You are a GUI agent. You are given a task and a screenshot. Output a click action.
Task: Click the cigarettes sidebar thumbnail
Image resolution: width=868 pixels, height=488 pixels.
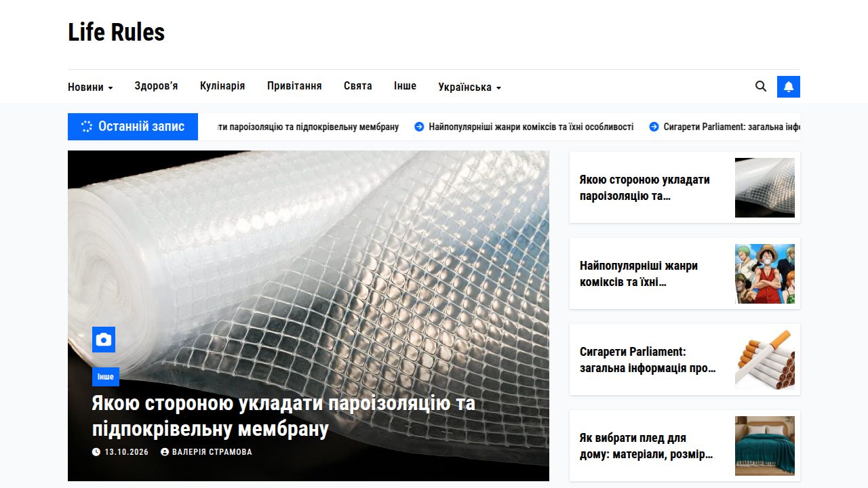pos(765,360)
